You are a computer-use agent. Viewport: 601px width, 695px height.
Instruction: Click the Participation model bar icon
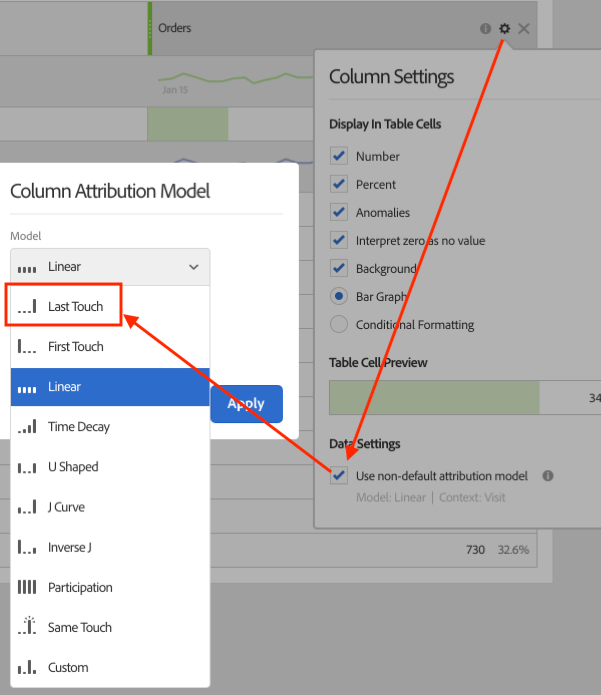[x=27, y=587]
